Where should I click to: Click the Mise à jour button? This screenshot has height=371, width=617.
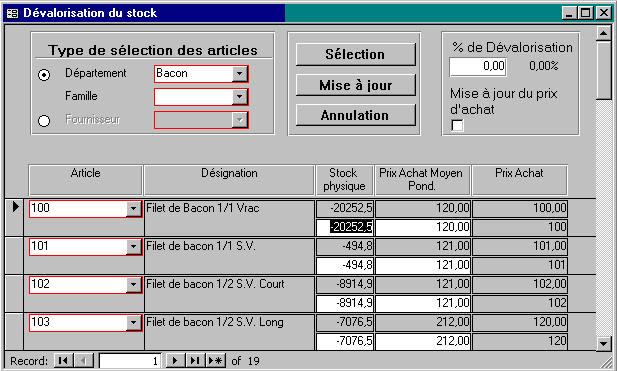point(355,85)
